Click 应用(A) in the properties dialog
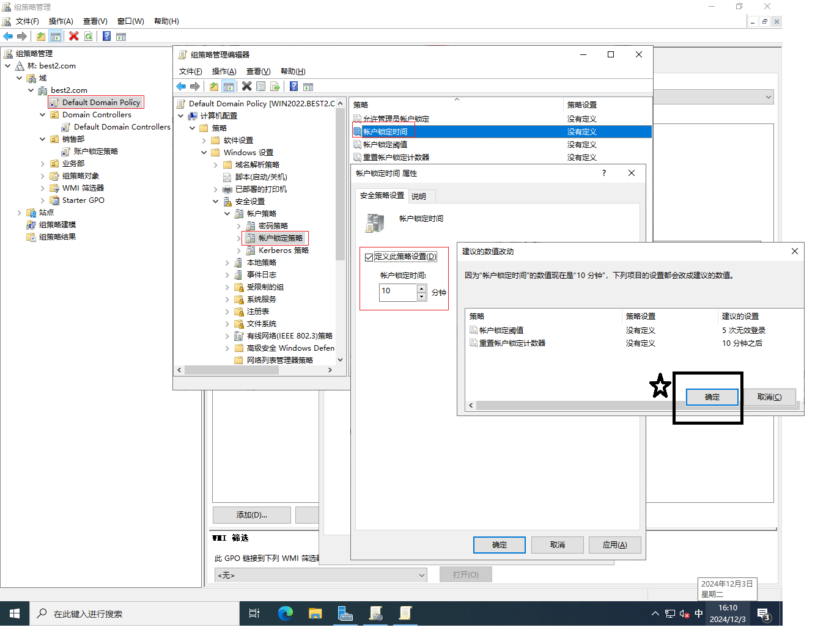The image size is (815, 644). pos(614,545)
